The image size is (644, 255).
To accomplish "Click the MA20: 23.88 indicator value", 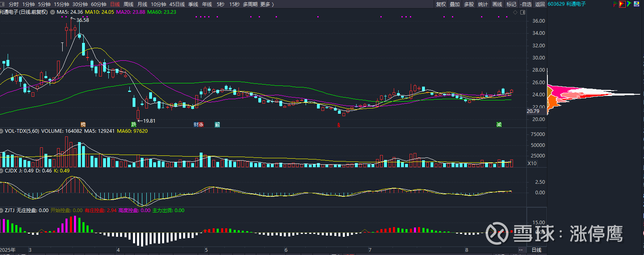I will tap(131, 12).
